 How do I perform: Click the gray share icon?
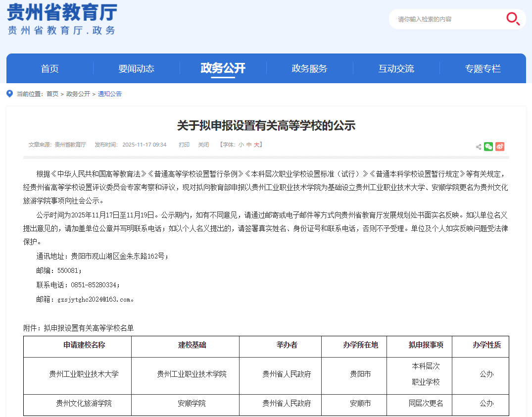[479, 147]
